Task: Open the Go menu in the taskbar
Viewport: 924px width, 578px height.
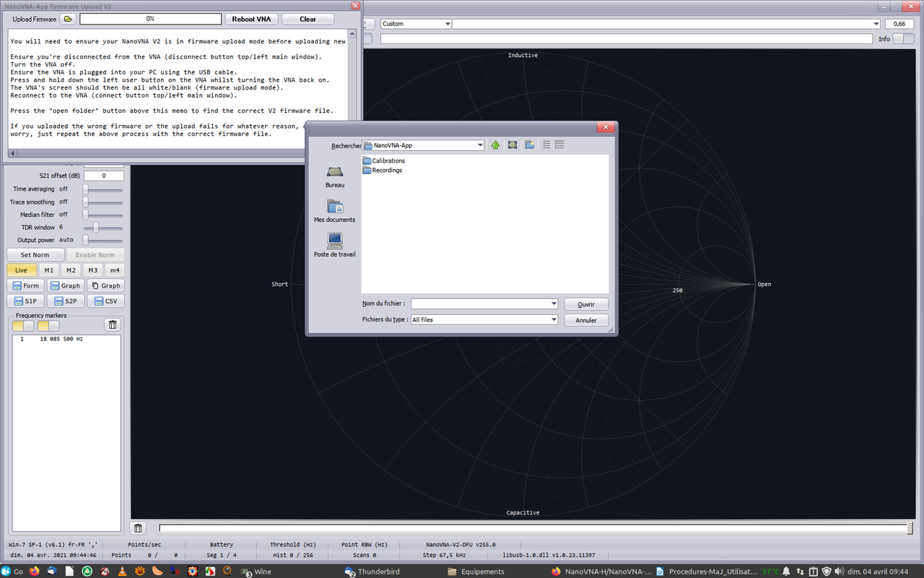Action: pos(12,571)
